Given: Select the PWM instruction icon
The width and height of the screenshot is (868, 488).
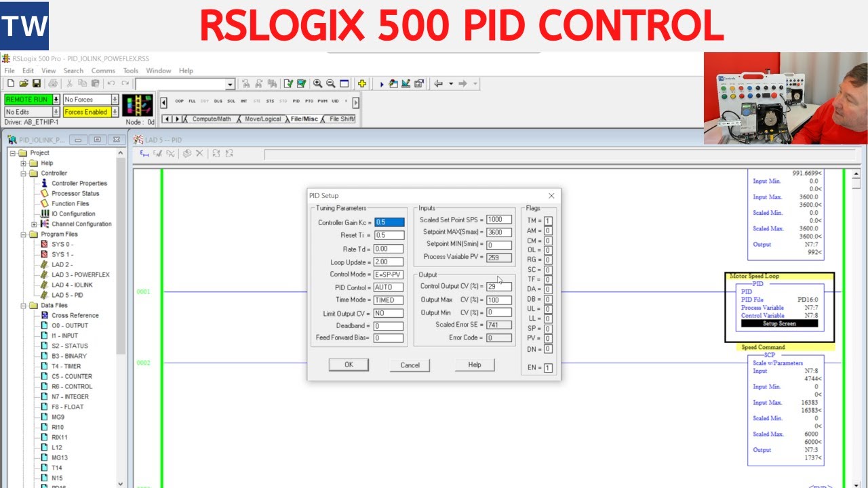Looking at the screenshot, I should point(322,101).
